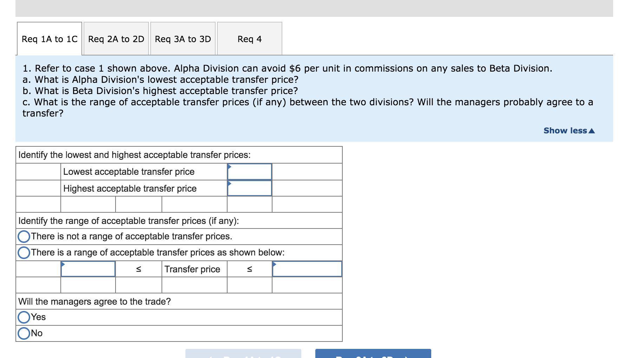This screenshot has height=358, width=644.
Task: Click the hint marker on the Lowest price field
Action: [x=230, y=166]
